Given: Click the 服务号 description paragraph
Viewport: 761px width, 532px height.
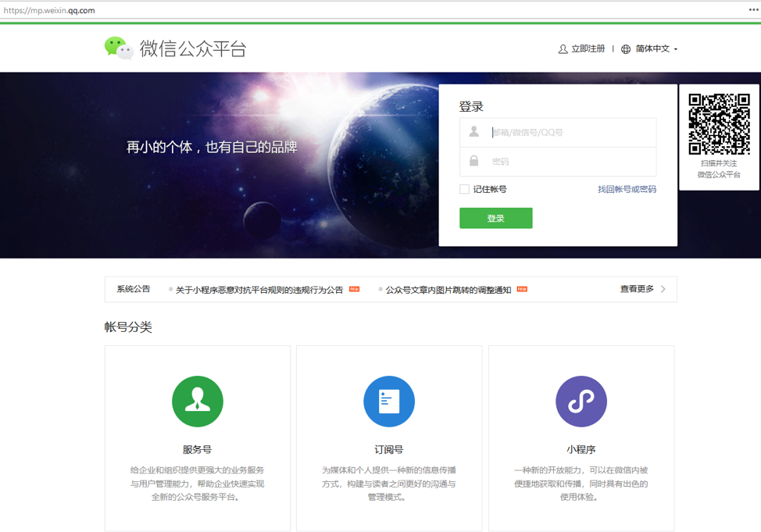Looking at the screenshot, I should click(197, 484).
